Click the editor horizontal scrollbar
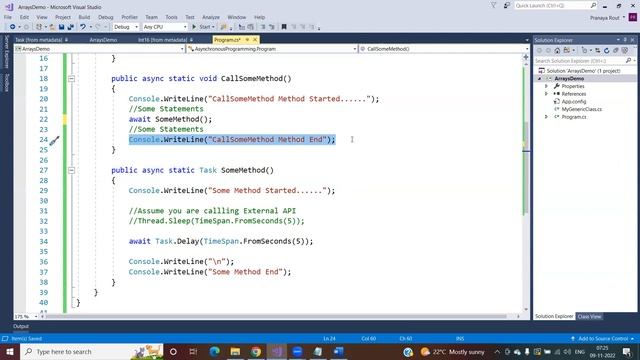 point(276,316)
